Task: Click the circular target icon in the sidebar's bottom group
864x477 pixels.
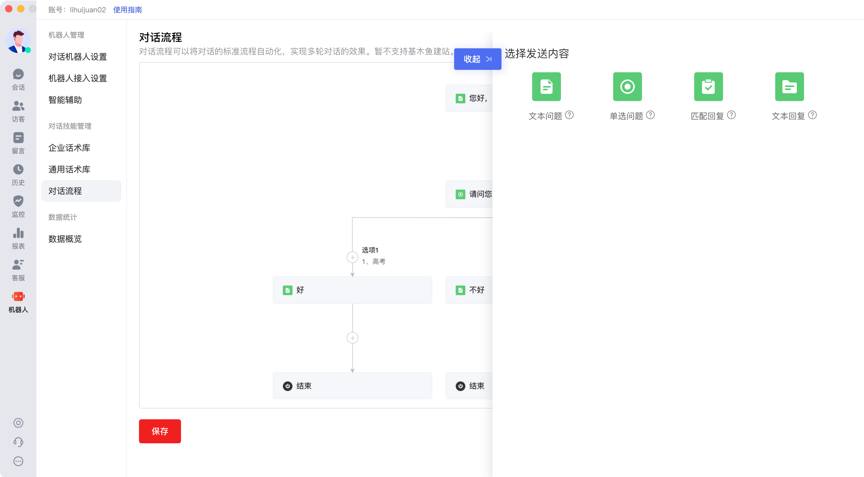Action: click(x=18, y=423)
